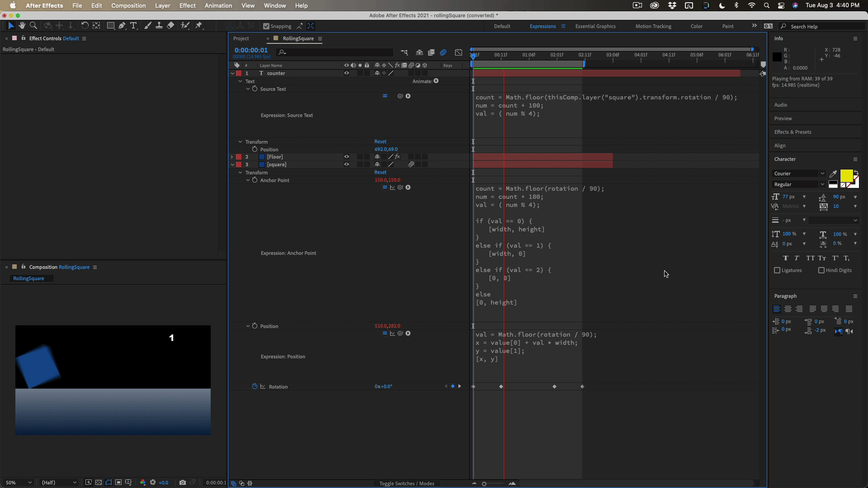
Task: Switch to the Motion Tracking workspace
Action: tap(653, 26)
